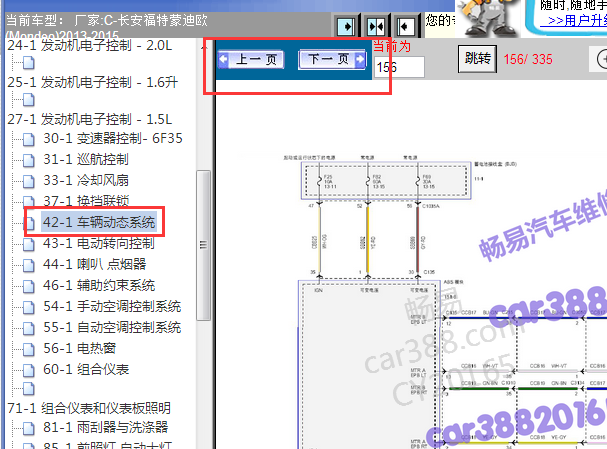The height and width of the screenshot is (449, 607).
Task: Open 31-1 巡航控制 entry
Action: (x=86, y=159)
